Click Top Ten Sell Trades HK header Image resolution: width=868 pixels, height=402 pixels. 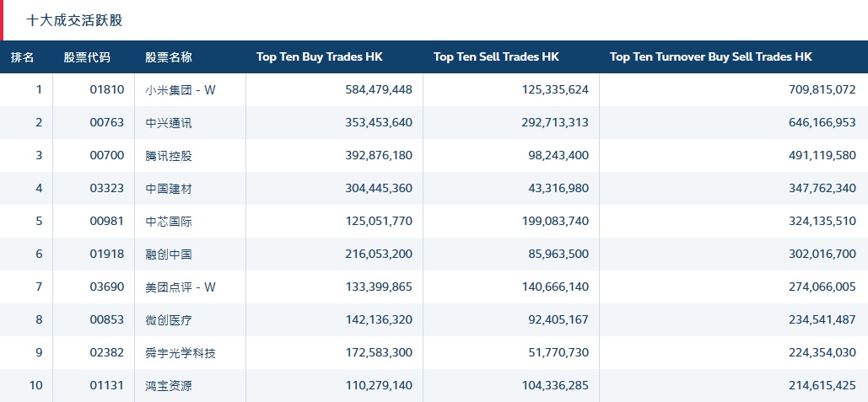click(496, 57)
